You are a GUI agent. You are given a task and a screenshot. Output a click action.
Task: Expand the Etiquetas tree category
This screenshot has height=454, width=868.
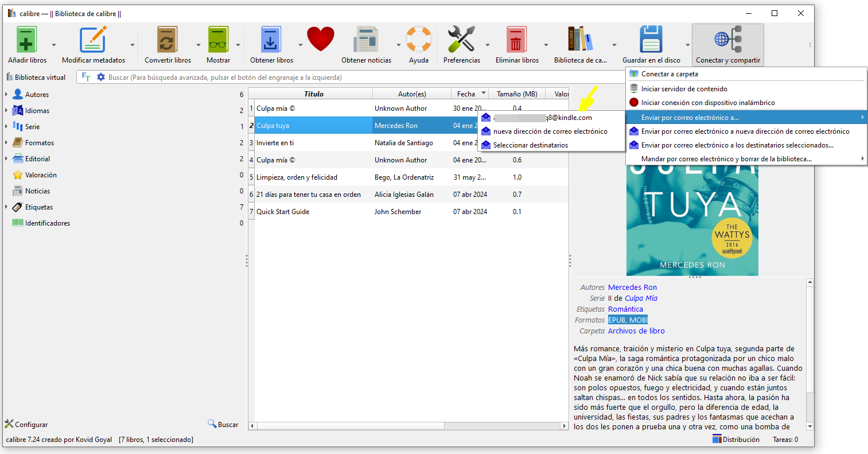(6, 207)
